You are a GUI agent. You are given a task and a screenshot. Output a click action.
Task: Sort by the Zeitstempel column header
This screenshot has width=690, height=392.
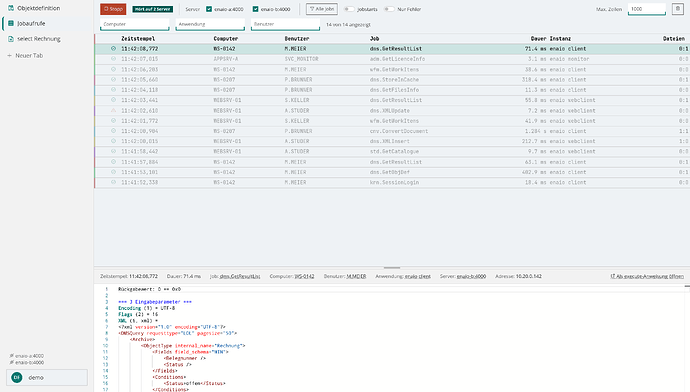coord(138,39)
